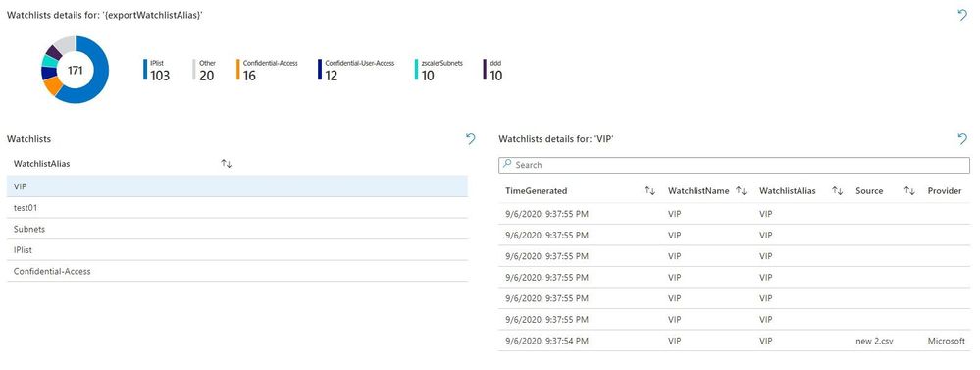The height and width of the screenshot is (370, 980).
Task: Click the 9:37:54 PM timestamp cell
Action: (546, 341)
